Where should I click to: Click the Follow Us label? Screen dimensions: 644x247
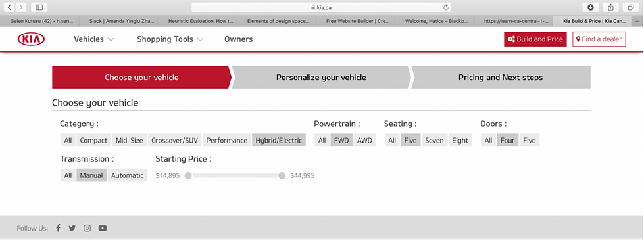click(x=32, y=228)
